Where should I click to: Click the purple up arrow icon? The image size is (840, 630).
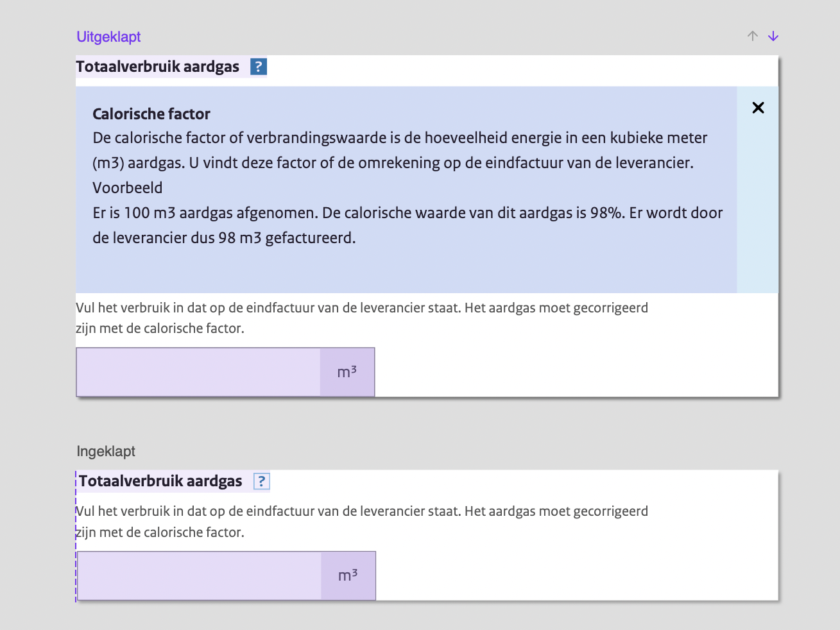pos(752,36)
